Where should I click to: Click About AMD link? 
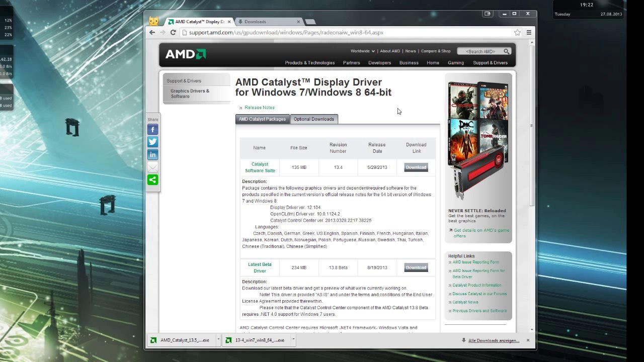click(x=390, y=51)
